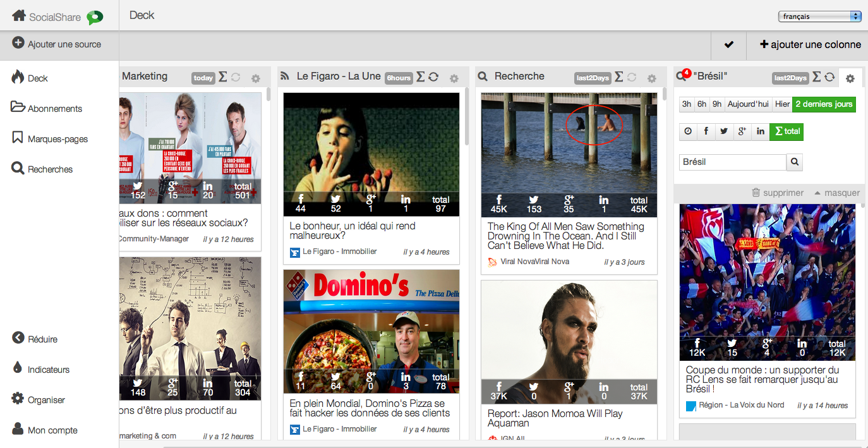Select the 9h time filter
The width and height of the screenshot is (868, 448).
tap(717, 104)
